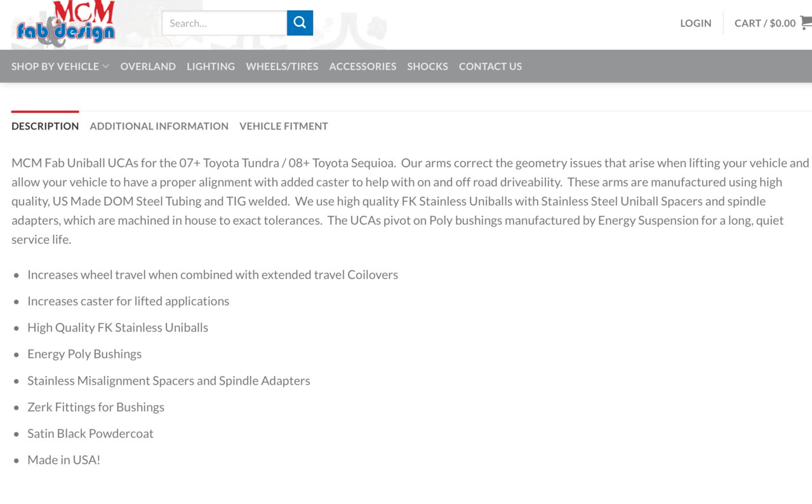Click the 'Zerk Fittings for Bushings' bullet
This screenshot has height=504, width=812.
(x=96, y=407)
